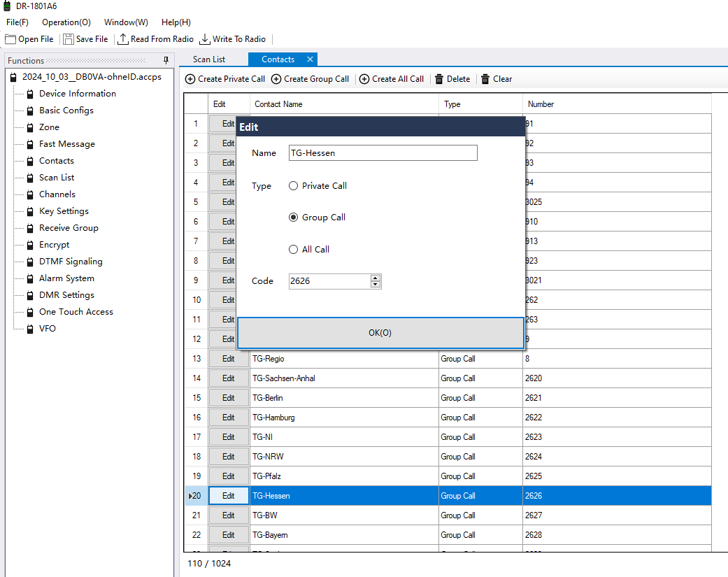The height and width of the screenshot is (577, 728).
Task: Select the TG-NI contact name cell
Action: [344, 437]
